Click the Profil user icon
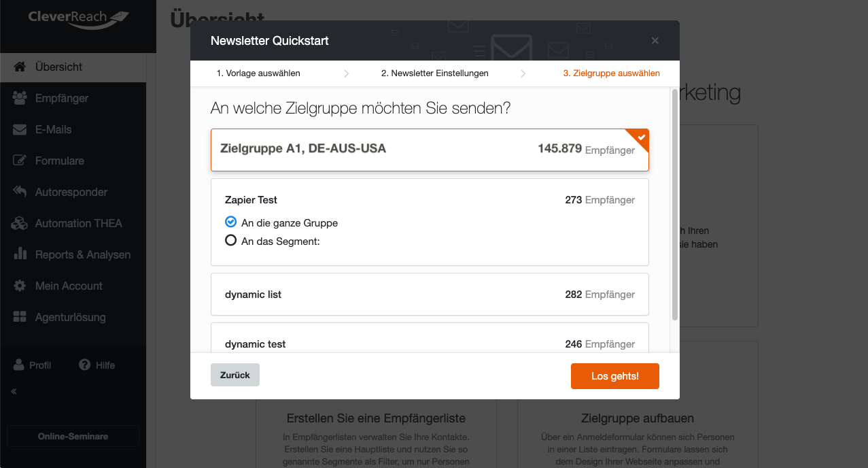This screenshot has width=868, height=468. [x=19, y=365]
